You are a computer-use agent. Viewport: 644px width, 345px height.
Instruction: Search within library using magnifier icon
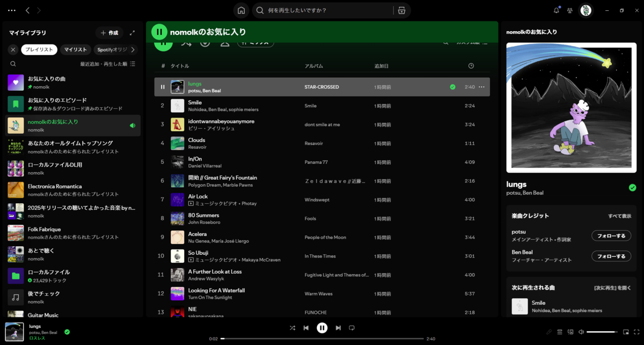coord(13,64)
